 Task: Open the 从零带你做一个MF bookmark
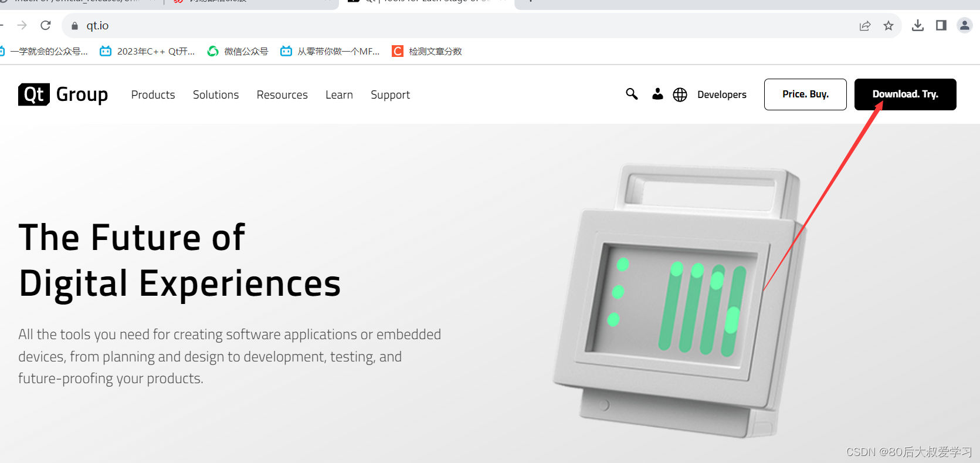330,52
